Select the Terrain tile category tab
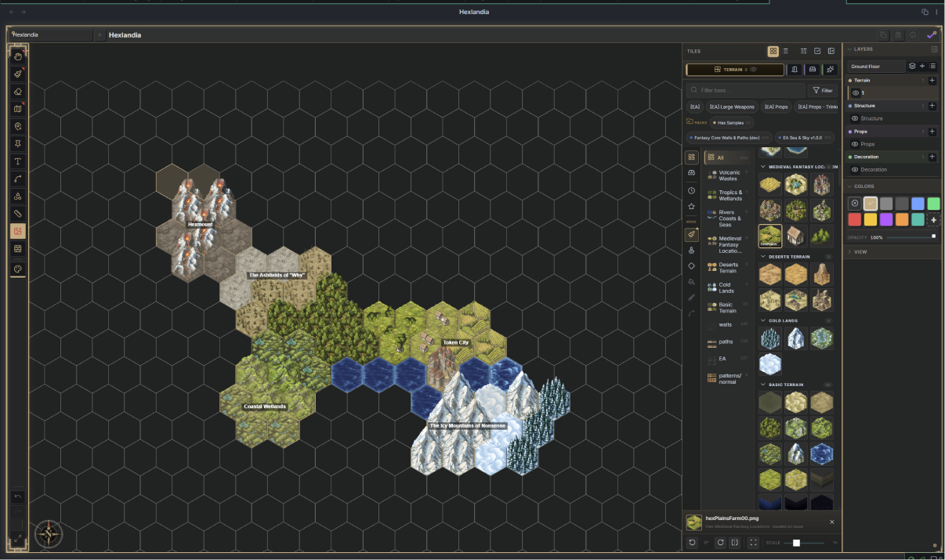The width and height of the screenshot is (945, 560). coord(735,70)
